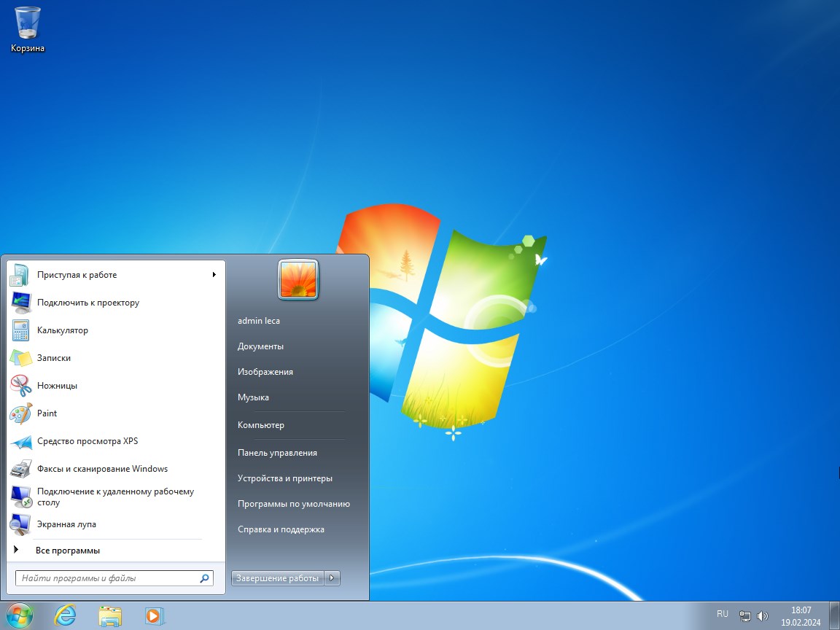Click the Средство просмотра XPS paper-plane icon
840x630 pixels.
tap(20, 441)
